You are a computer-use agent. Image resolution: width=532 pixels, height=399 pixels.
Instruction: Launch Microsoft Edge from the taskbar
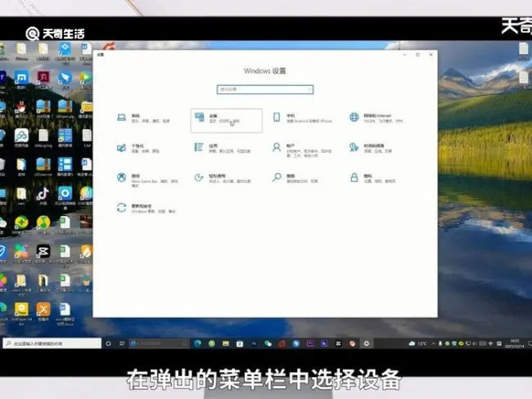pyautogui.click(x=197, y=343)
